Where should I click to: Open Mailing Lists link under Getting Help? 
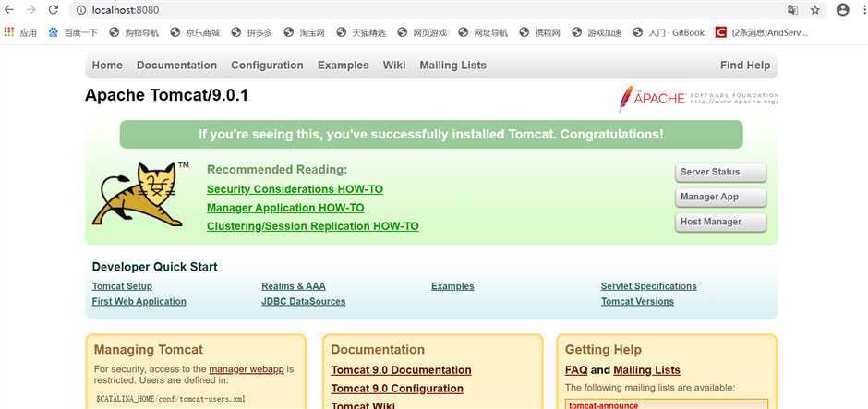[646, 370]
